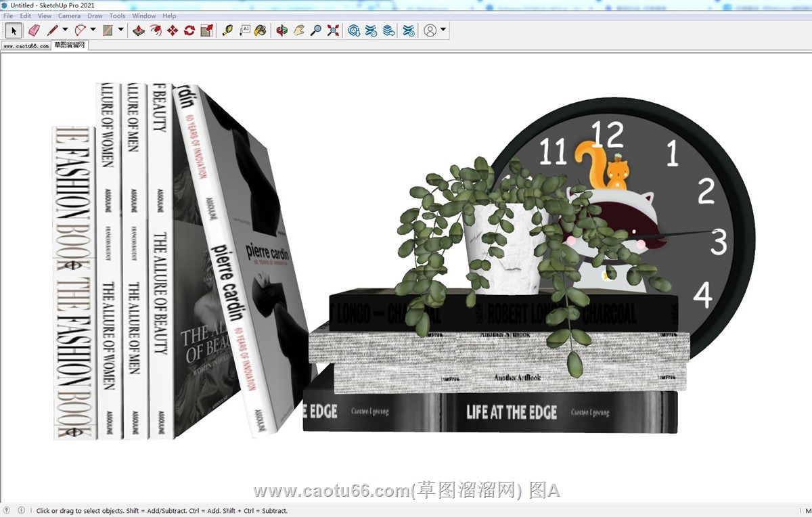This screenshot has width=812, height=517.
Task: Select the Tape Measure tool
Action: click(227, 30)
